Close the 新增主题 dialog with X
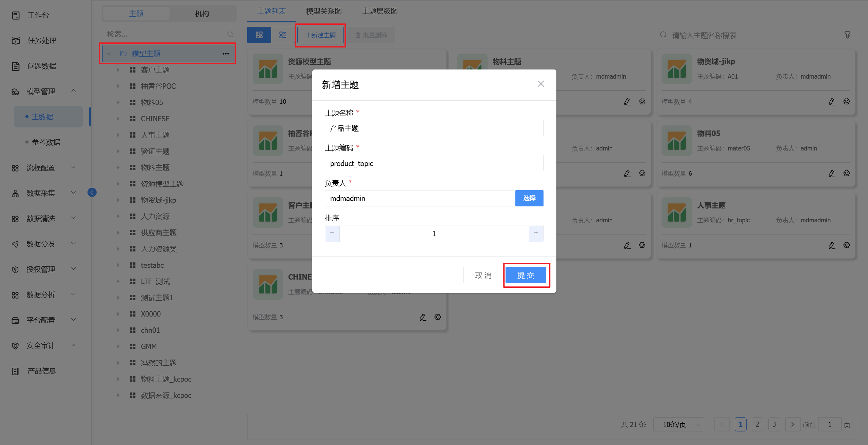868x445 pixels. coord(541,84)
